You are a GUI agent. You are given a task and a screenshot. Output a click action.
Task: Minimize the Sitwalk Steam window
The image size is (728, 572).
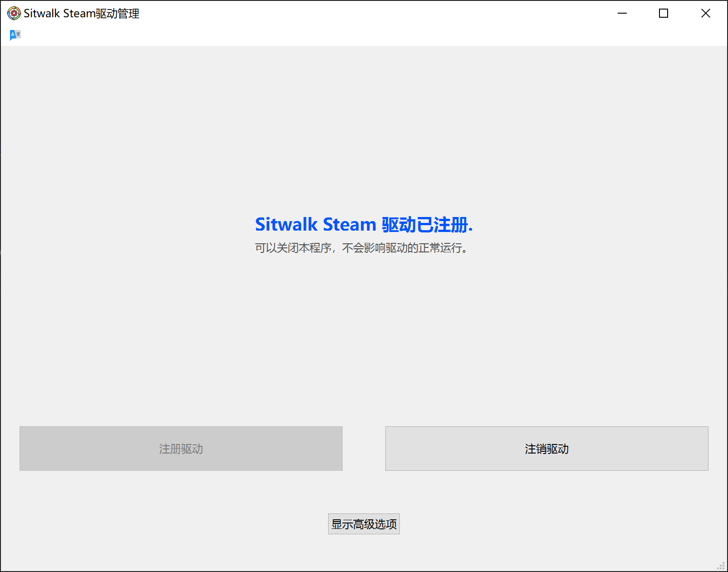click(x=622, y=14)
